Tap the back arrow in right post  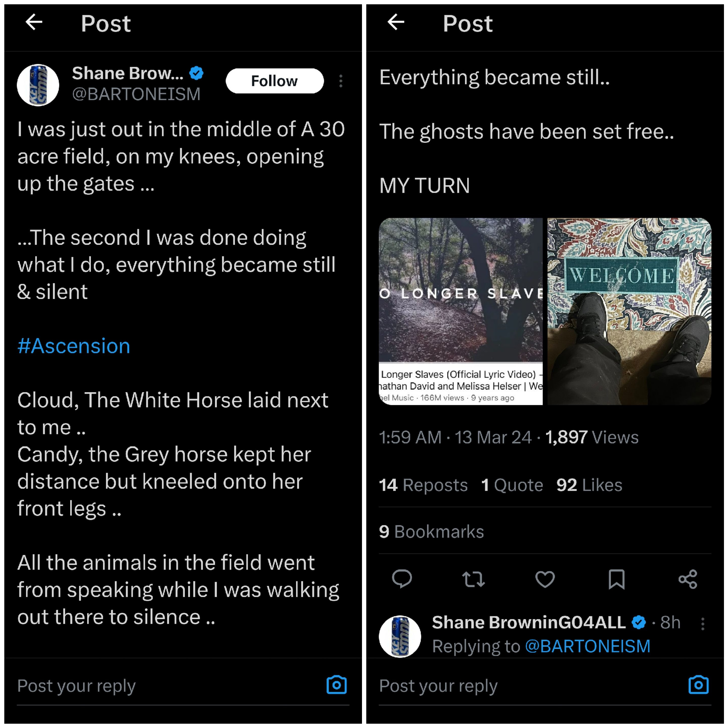[x=396, y=22]
